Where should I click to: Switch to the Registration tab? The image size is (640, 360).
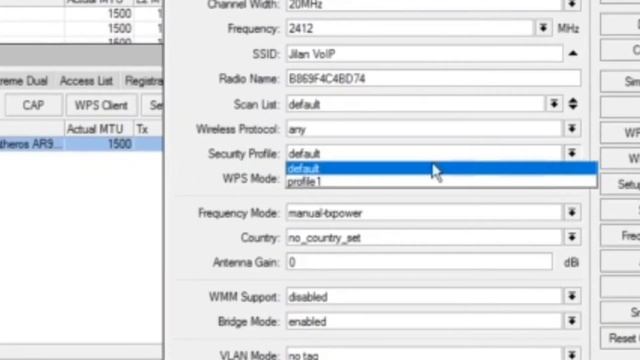[x=143, y=81]
